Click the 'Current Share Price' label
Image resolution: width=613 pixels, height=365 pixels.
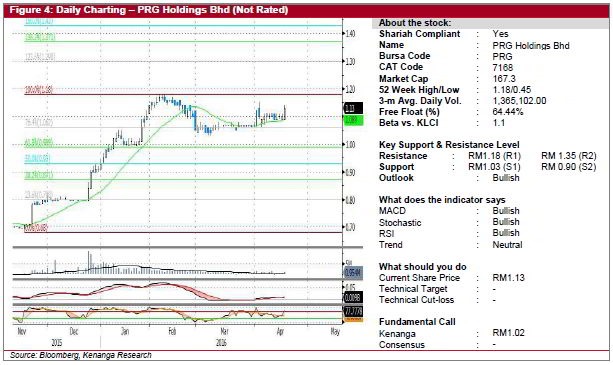point(419,278)
